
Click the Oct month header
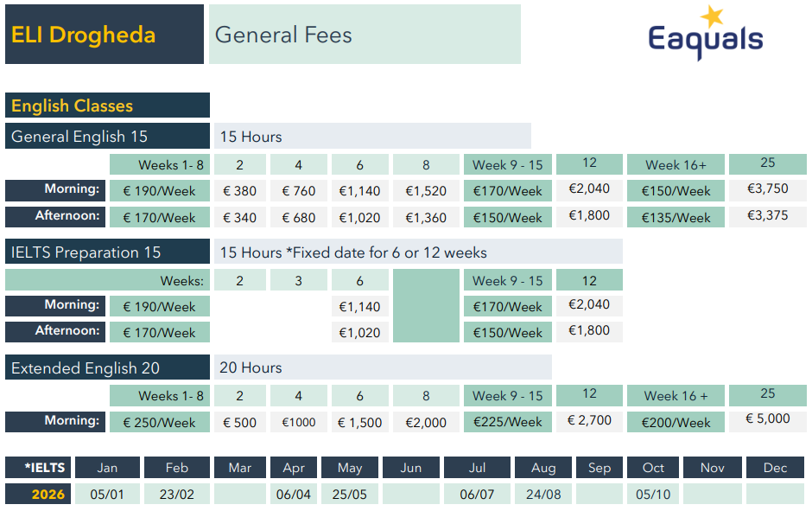click(653, 468)
